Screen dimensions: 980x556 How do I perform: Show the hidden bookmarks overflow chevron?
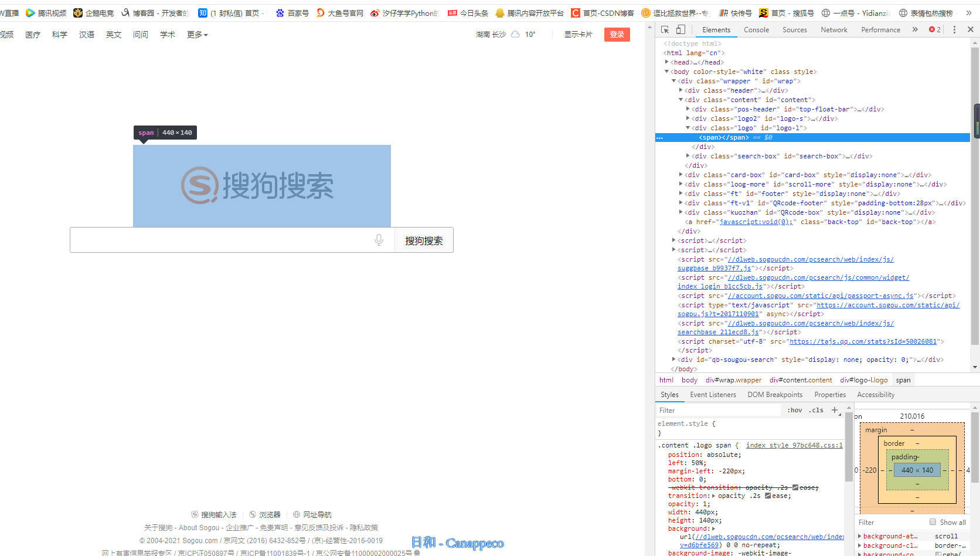pyautogui.click(x=968, y=13)
